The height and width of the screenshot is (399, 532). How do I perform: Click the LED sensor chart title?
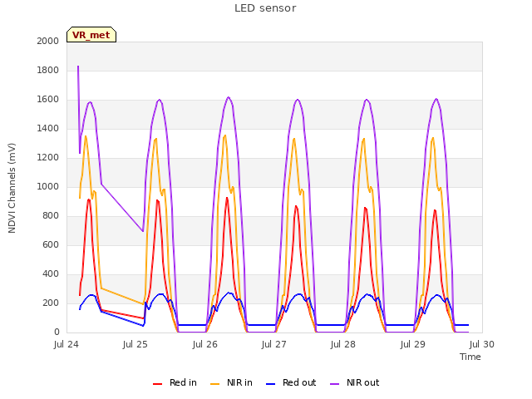tap(265, 8)
